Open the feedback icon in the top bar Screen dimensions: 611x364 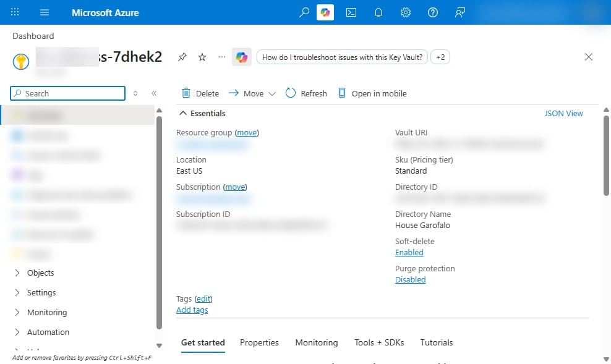coord(460,12)
